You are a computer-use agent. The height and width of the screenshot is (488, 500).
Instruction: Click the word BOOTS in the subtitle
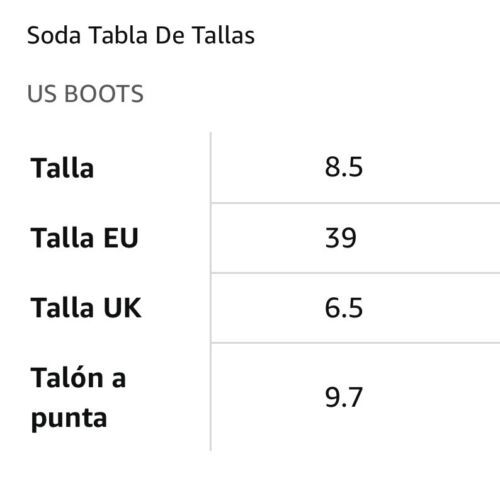[x=104, y=94]
